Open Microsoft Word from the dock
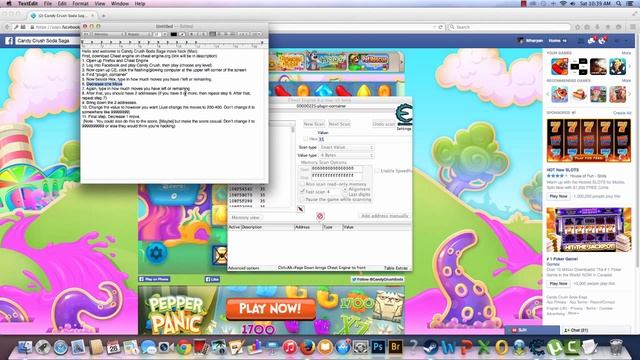Image resolution: width=640 pixels, height=360 pixels. point(448,347)
